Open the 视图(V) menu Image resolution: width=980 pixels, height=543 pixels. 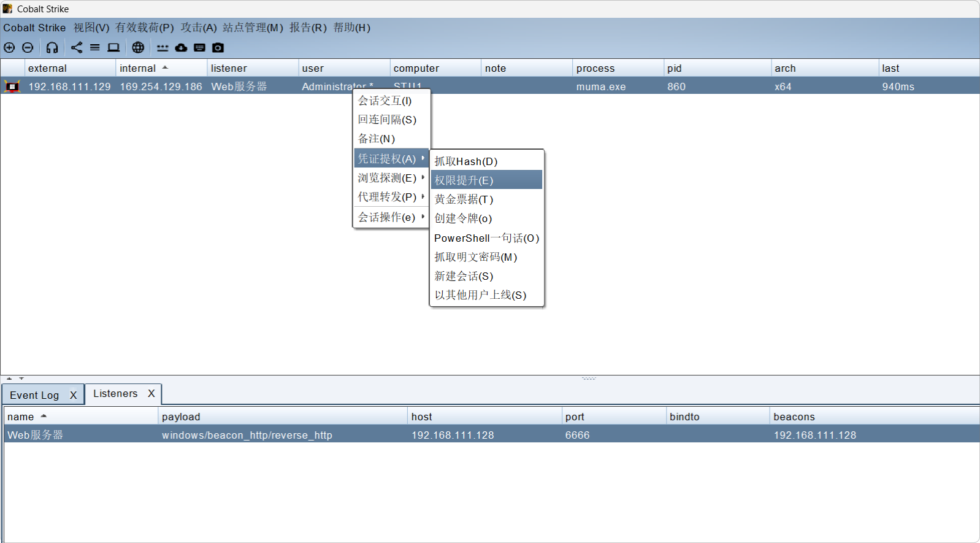tap(91, 28)
